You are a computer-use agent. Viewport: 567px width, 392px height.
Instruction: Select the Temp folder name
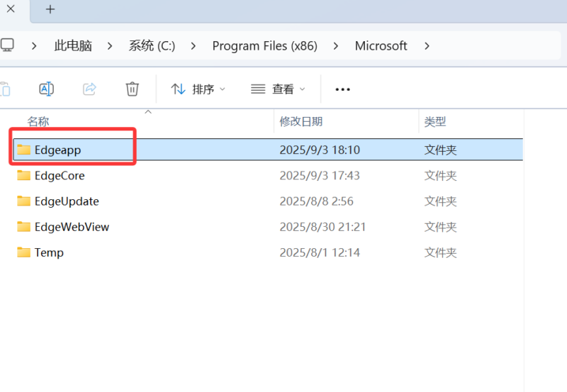click(x=49, y=253)
